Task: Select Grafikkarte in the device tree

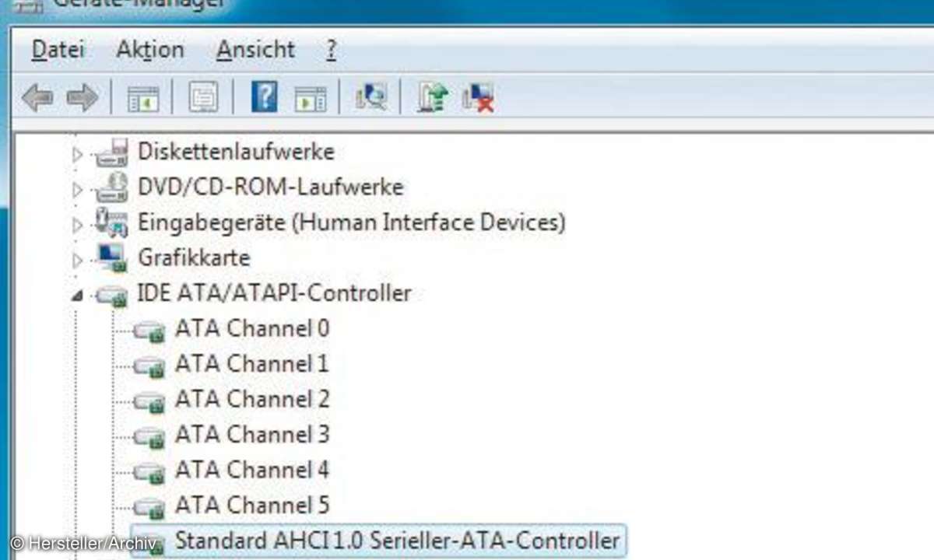Action: click(194, 257)
